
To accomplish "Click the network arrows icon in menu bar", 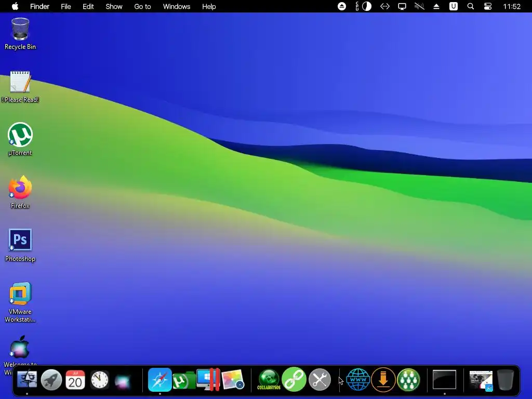I will click(x=385, y=6).
